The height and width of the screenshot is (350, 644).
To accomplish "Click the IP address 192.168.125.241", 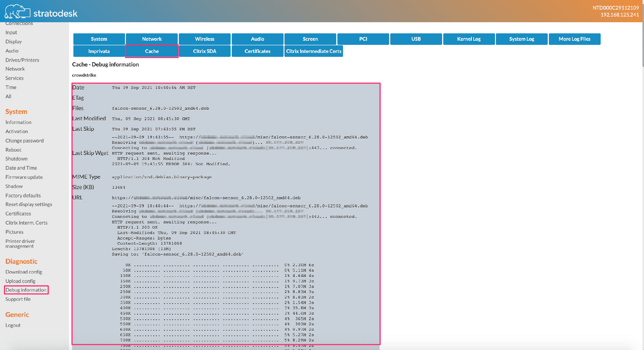I will click(620, 15).
